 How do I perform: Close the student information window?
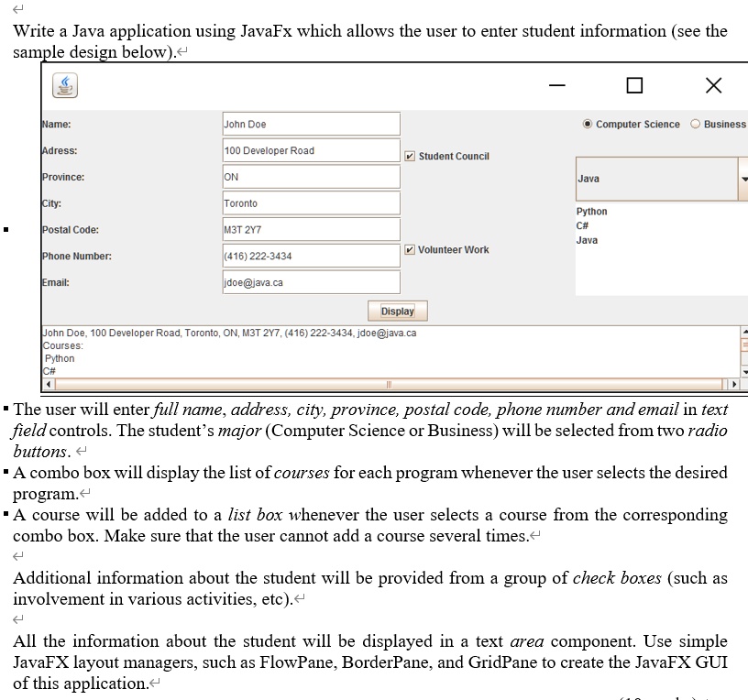[x=713, y=85]
